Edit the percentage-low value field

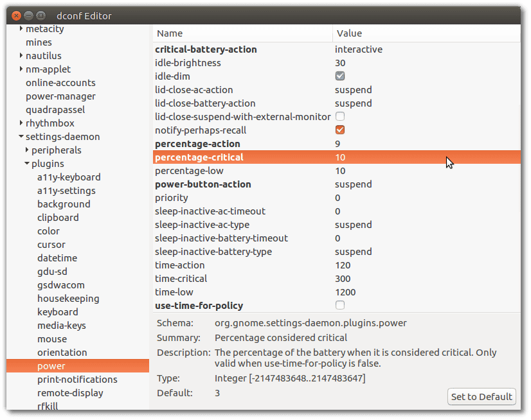coord(340,171)
